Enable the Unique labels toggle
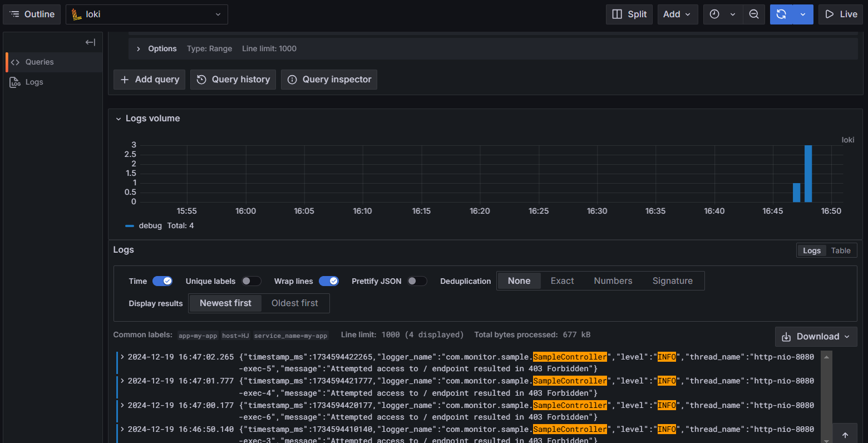This screenshot has height=443, width=868. pyautogui.click(x=251, y=281)
